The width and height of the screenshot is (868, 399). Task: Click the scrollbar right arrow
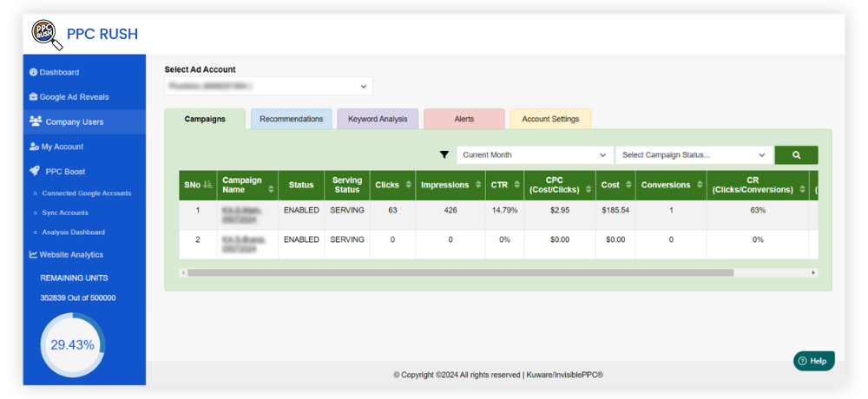point(813,273)
